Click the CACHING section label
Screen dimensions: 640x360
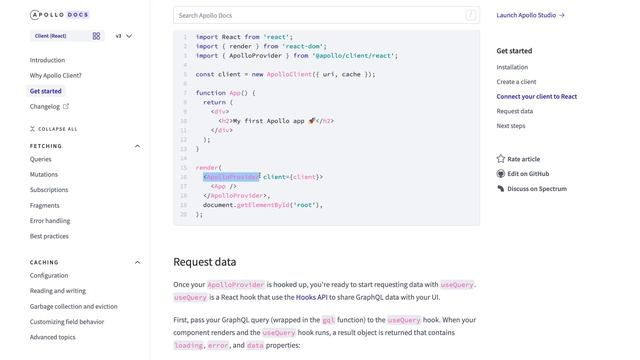[44, 262]
